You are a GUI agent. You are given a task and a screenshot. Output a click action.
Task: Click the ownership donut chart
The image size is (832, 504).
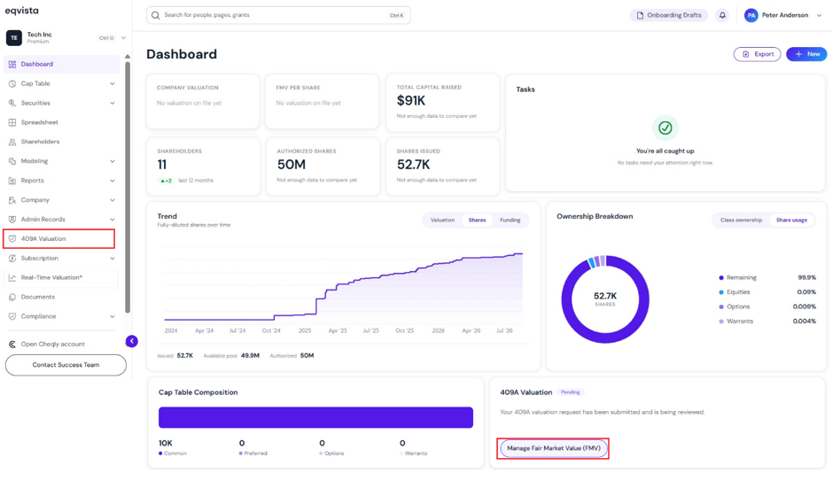coord(605,299)
